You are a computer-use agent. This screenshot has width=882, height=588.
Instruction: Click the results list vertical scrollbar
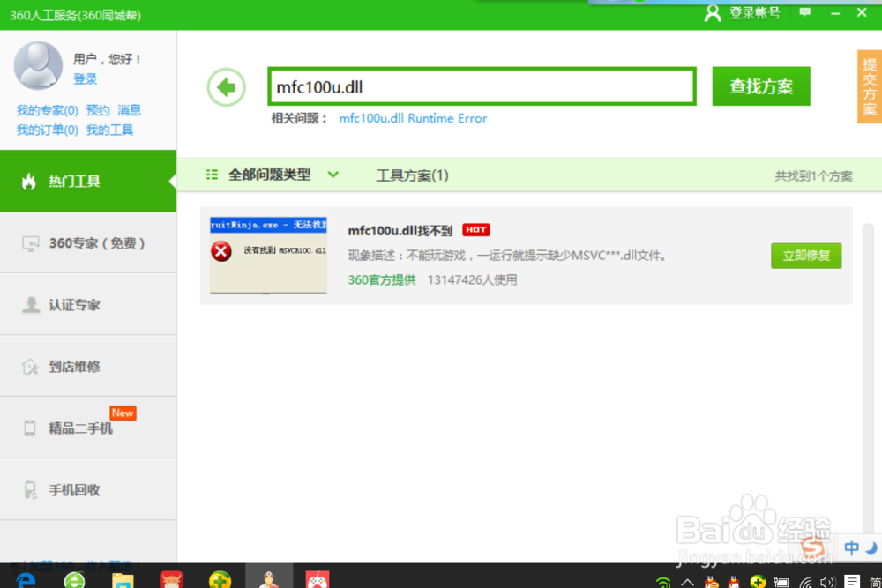tap(868, 383)
